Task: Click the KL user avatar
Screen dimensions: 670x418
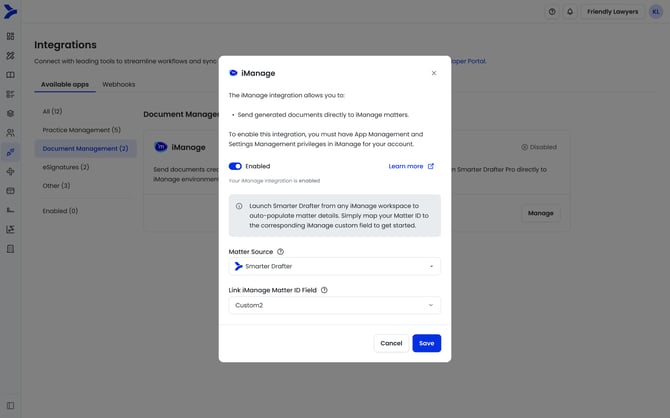Action: 655,12
